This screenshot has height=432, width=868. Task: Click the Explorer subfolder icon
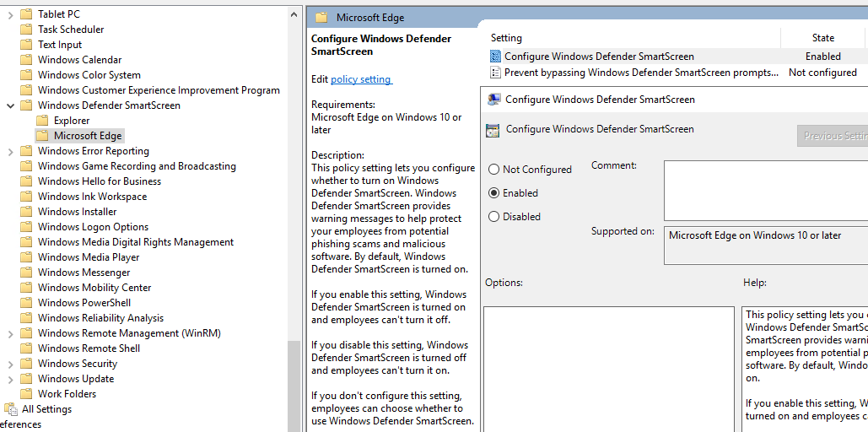click(42, 120)
